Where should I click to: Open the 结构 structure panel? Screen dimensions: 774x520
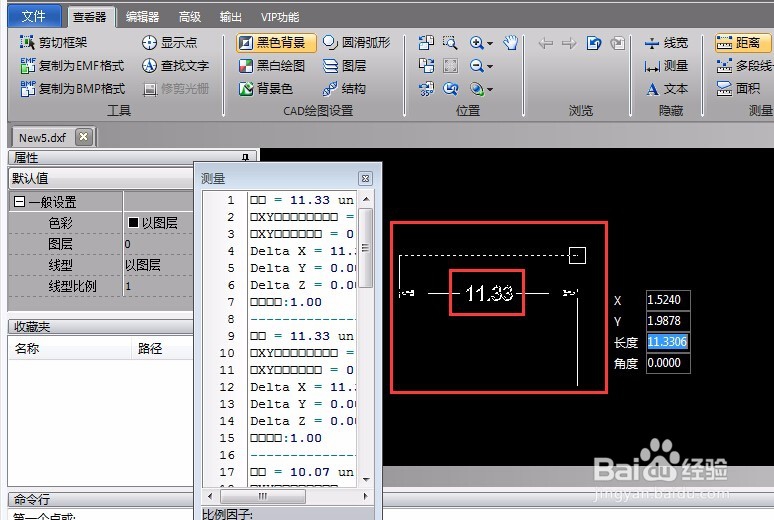click(344, 89)
